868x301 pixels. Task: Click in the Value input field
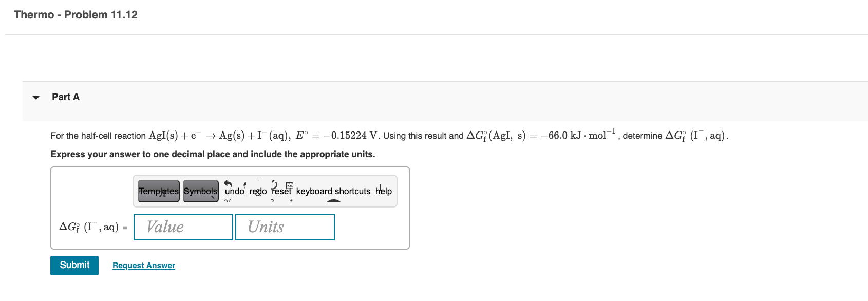tap(183, 227)
